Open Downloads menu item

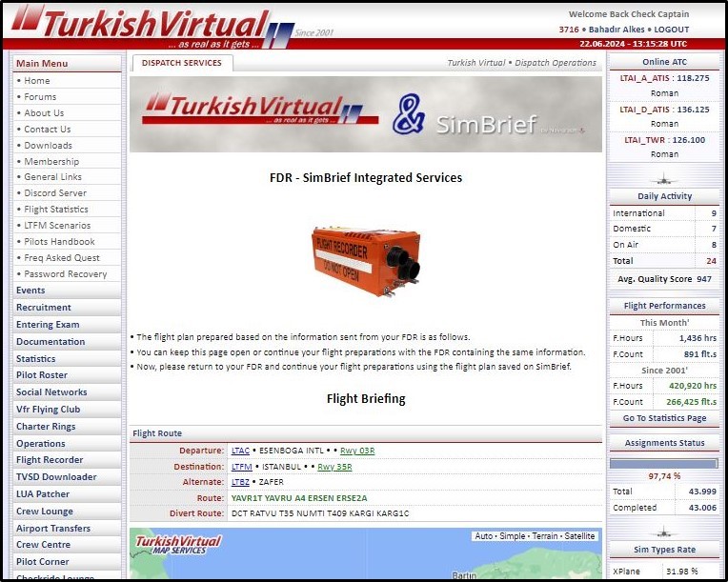48,146
